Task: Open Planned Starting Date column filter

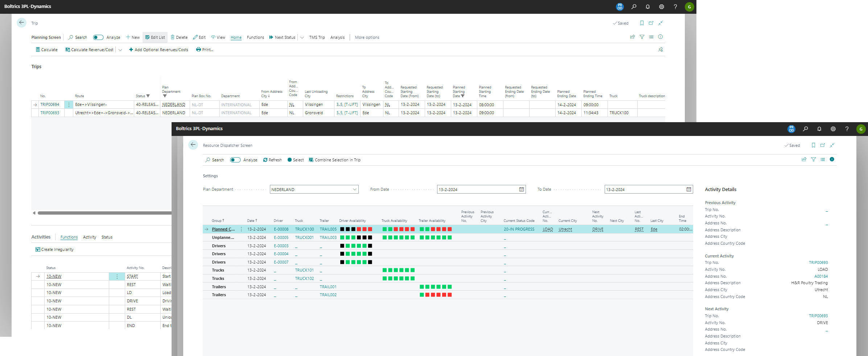Action: 462,96
